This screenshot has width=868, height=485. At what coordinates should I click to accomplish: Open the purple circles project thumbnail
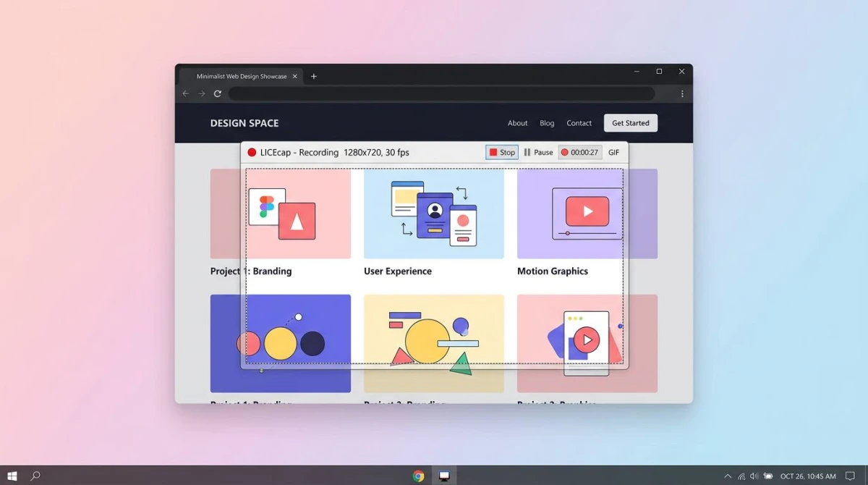[x=281, y=343]
